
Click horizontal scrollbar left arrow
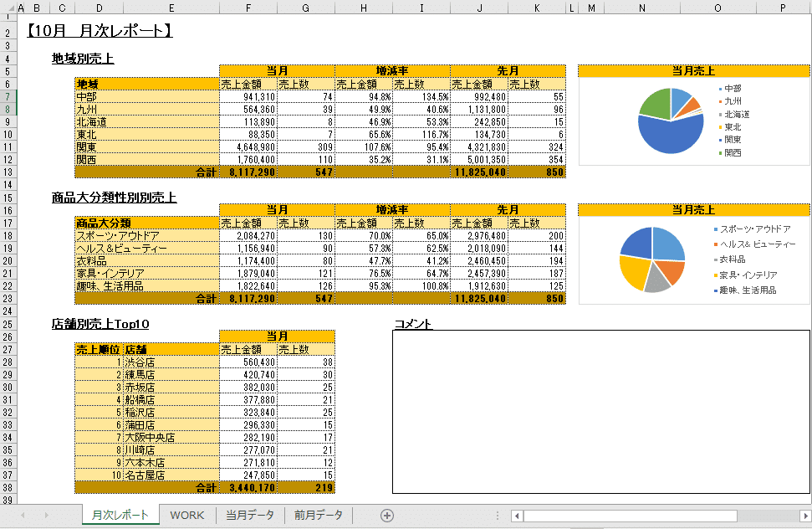pyautogui.click(x=516, y=516)
